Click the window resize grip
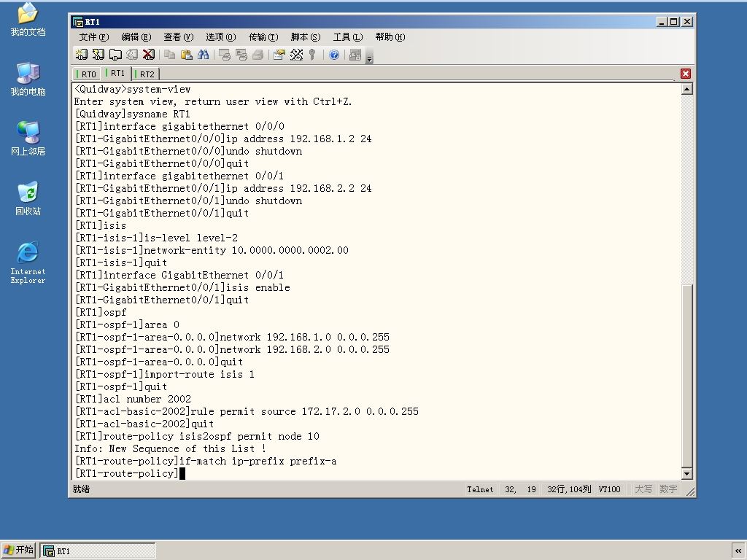This screenshot has height=560, width=747. point(689,491)
